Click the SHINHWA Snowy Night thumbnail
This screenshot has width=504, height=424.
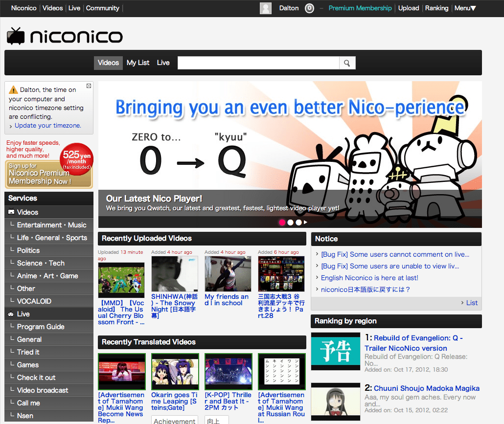point(175,274)
